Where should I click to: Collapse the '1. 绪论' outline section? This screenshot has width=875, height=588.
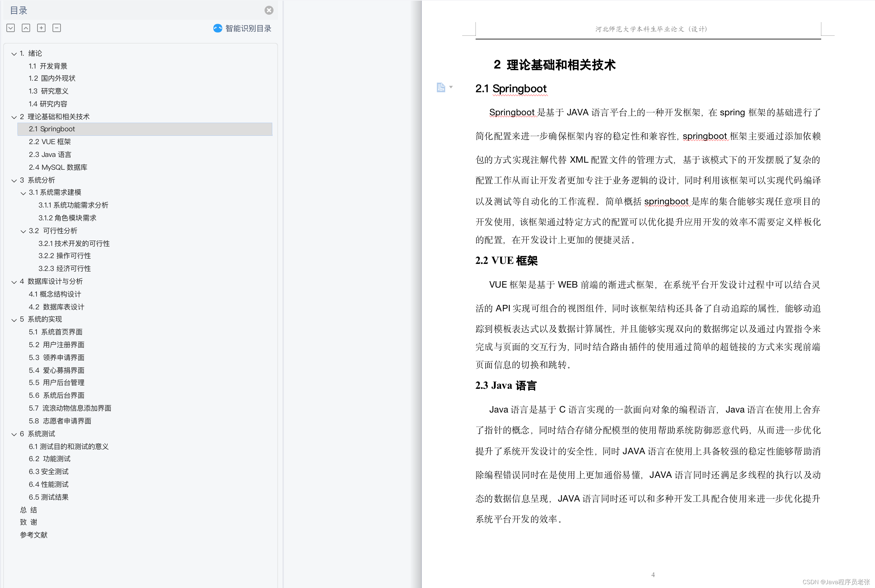[x=14, y=54]
